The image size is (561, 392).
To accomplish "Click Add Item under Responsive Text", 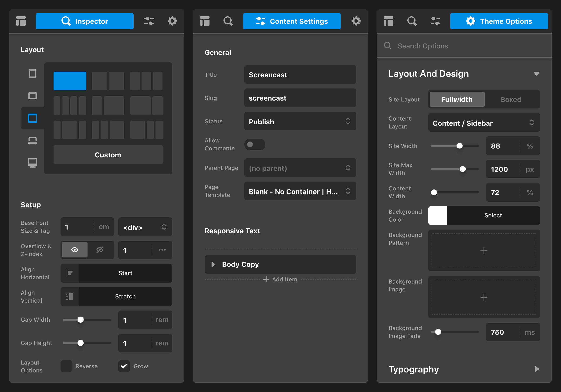I will coord(280,279).
